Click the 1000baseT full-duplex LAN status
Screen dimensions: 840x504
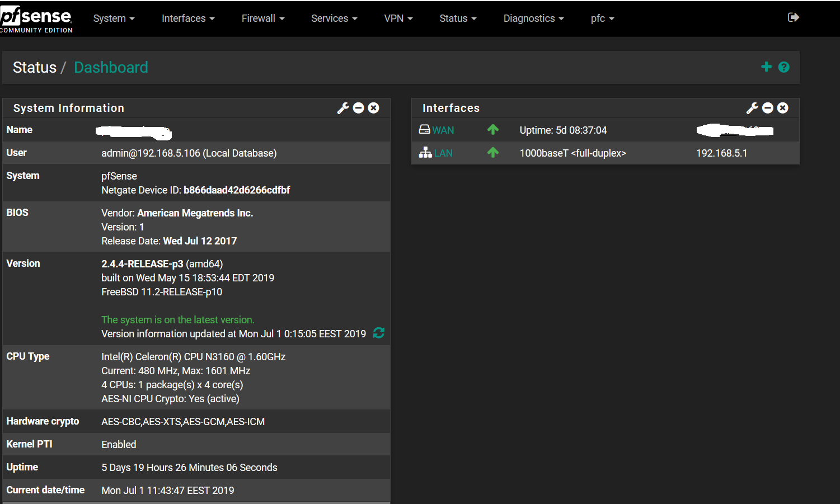pyautogui.click(x=572, y=153)
